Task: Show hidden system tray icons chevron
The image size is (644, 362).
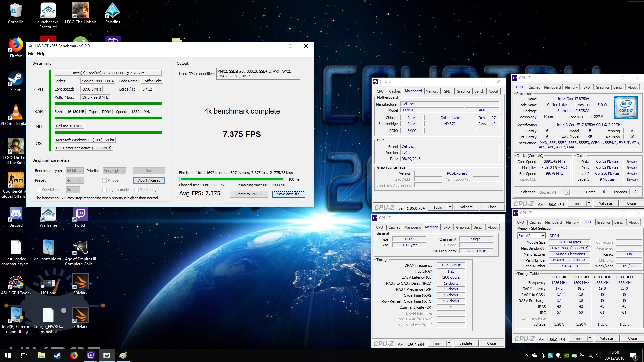Action: 526,355
